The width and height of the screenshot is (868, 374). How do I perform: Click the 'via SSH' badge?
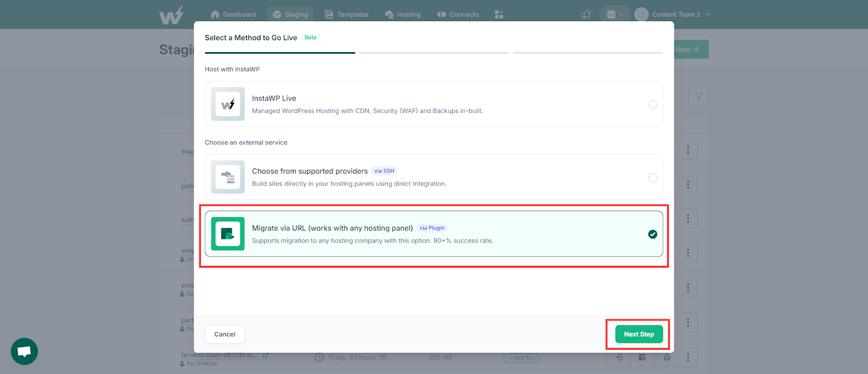(x=384, y=171)
